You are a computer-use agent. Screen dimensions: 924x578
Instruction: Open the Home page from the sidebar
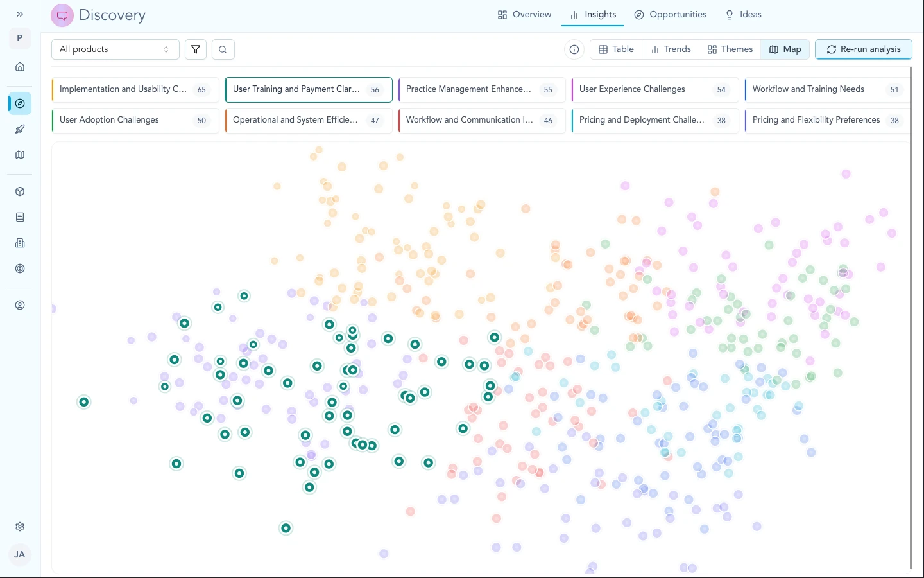(19, 67)
